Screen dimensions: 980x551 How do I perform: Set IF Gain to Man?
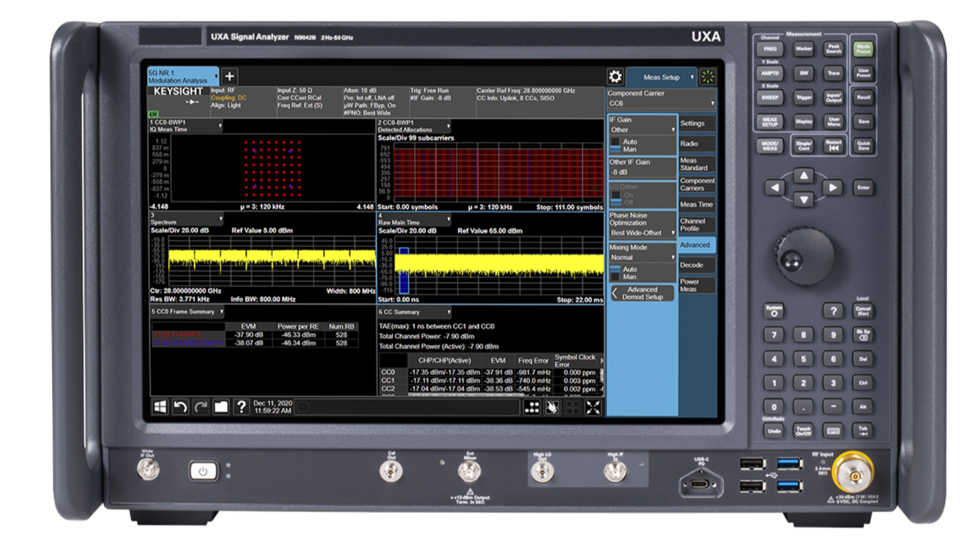point(625,149)
